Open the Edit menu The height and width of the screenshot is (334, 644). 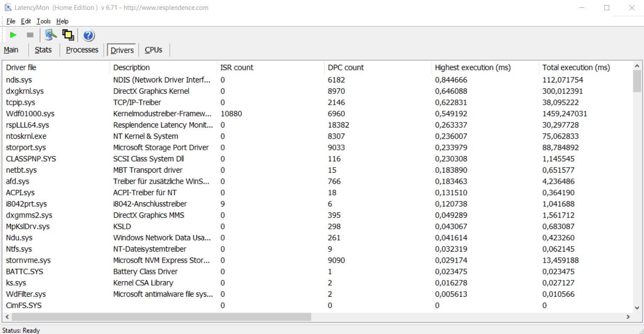pyautogui.click(x=26, y=21)
